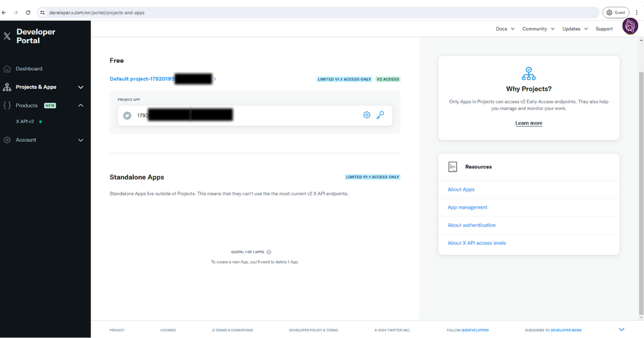Open the user profile avatar
Viewport: 644px width, 338px height.
630,26
